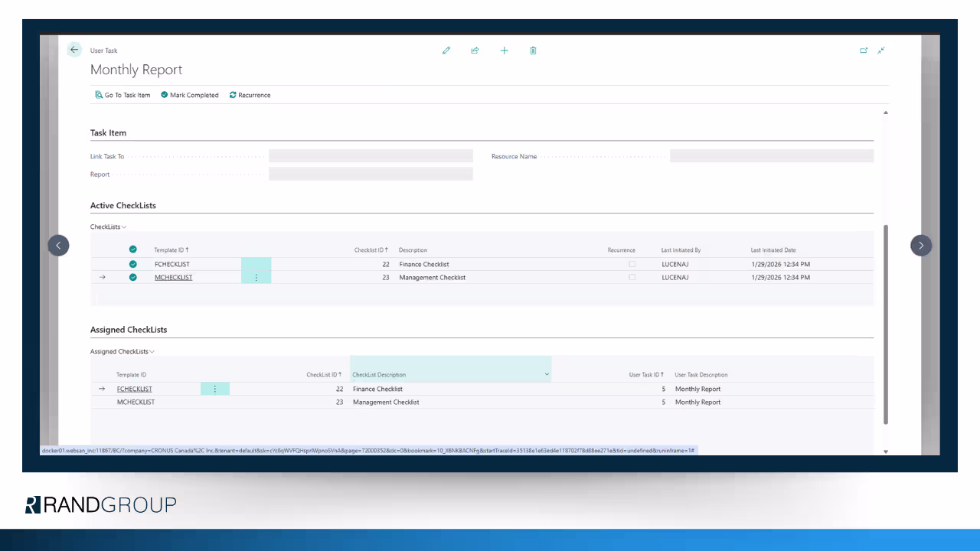Select Go To Task Item action
980x551 pixels.
click(x=122, y=95)
